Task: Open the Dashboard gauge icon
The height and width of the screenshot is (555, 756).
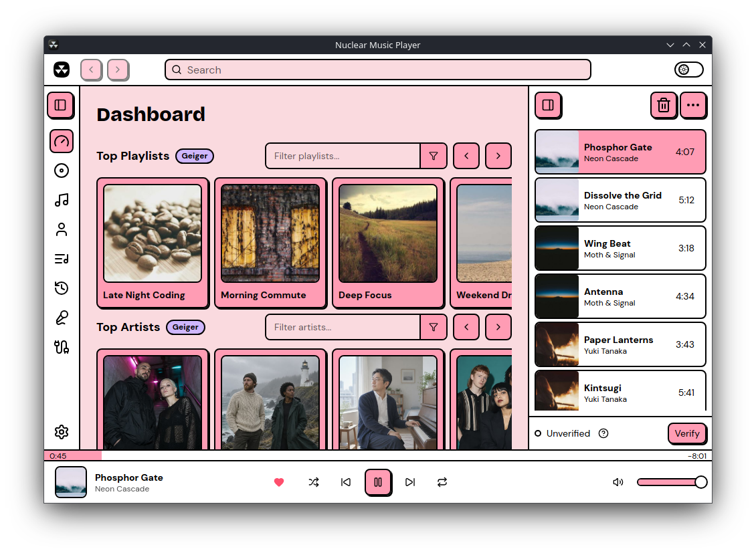Action: (x=62, y=141)
